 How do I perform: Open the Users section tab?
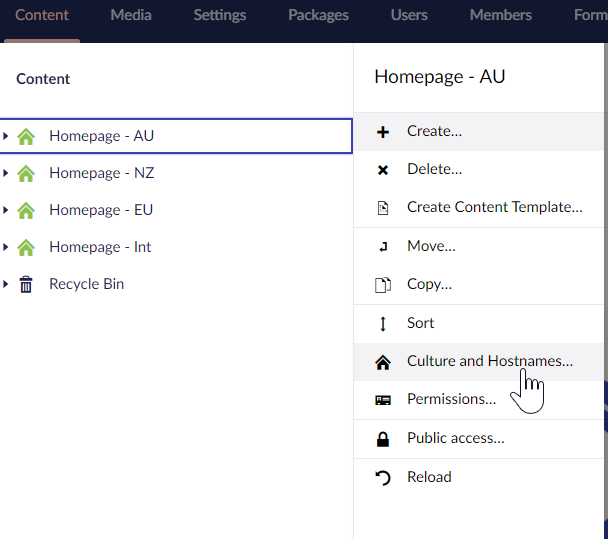409,15
